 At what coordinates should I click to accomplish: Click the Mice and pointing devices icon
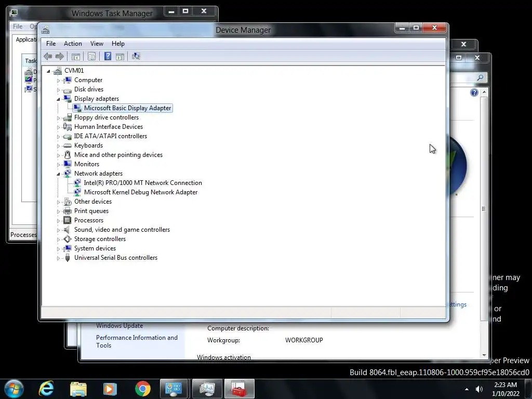[x=68, y=155]
